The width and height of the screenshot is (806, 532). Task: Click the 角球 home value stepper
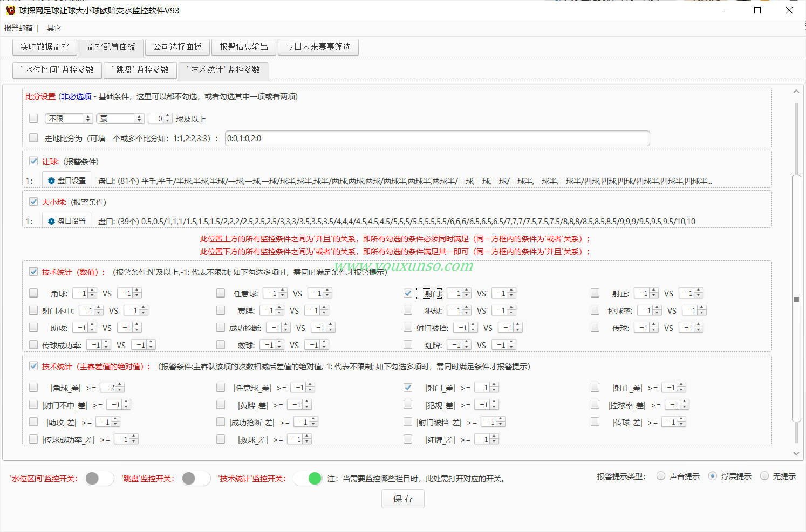coord(84,293)
